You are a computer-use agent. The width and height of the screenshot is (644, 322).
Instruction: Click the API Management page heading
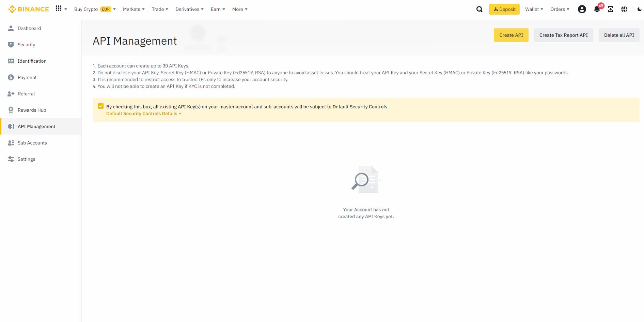click(x=135, y=41)
